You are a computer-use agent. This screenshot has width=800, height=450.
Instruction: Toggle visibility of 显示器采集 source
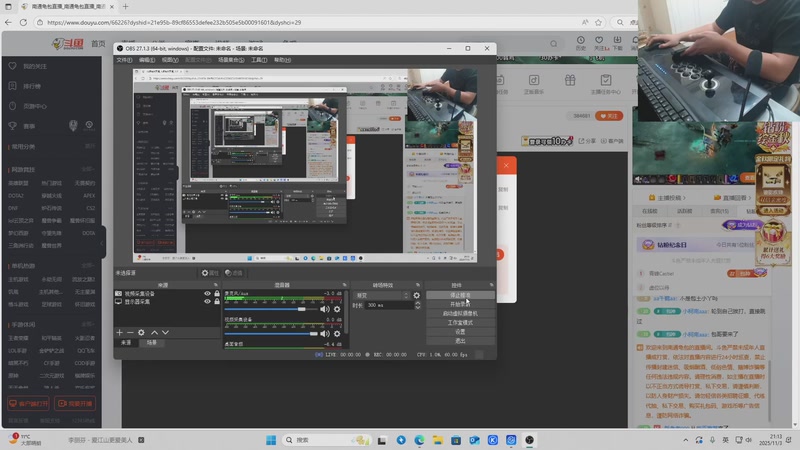(x=207, y=302)
